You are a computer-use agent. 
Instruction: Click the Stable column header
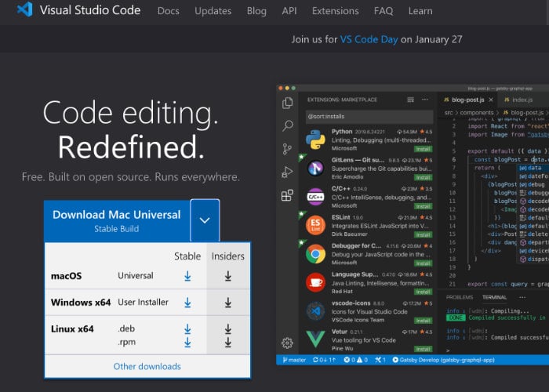coord(187,256)
